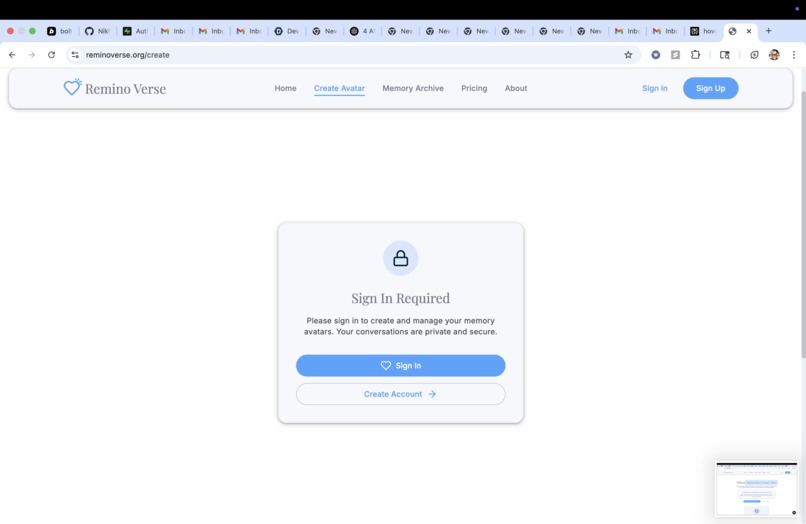806x524 pixels.
Task: Click the address bar URL field
Action: tap(352, 55)
